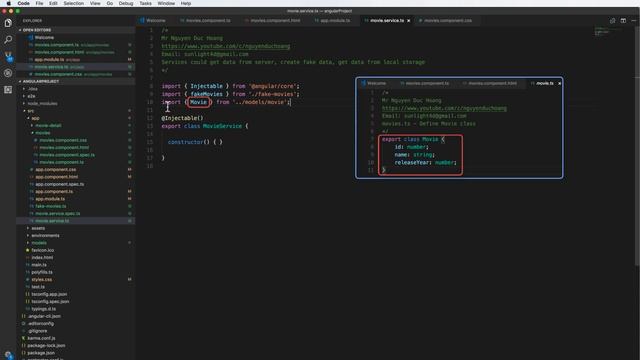Switch to the movies.component.ts editor tab
Image resolution: width=640 pixels, height=360 pixels.
(x=208, y=20)
